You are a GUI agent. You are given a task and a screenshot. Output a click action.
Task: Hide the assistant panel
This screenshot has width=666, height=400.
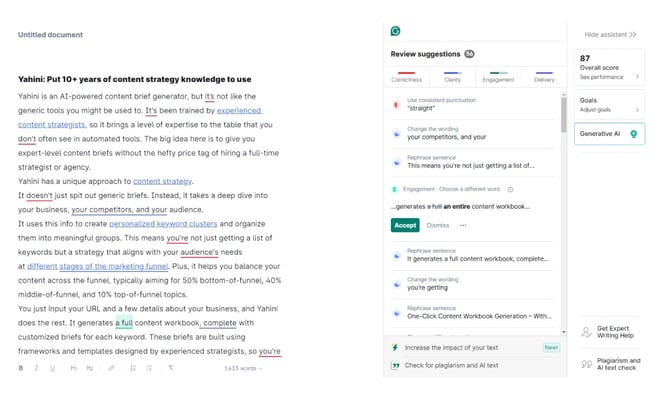point(610,34)
